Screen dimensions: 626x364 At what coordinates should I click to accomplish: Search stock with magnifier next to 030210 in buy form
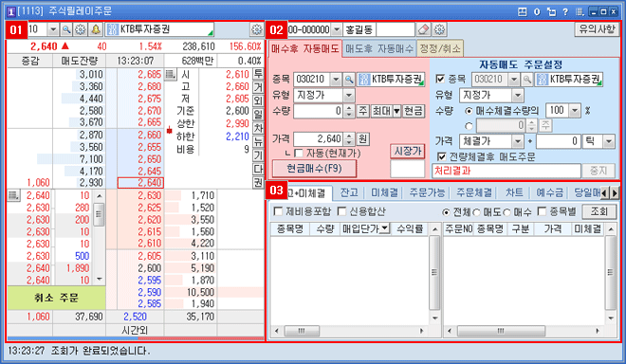(349, 80)
